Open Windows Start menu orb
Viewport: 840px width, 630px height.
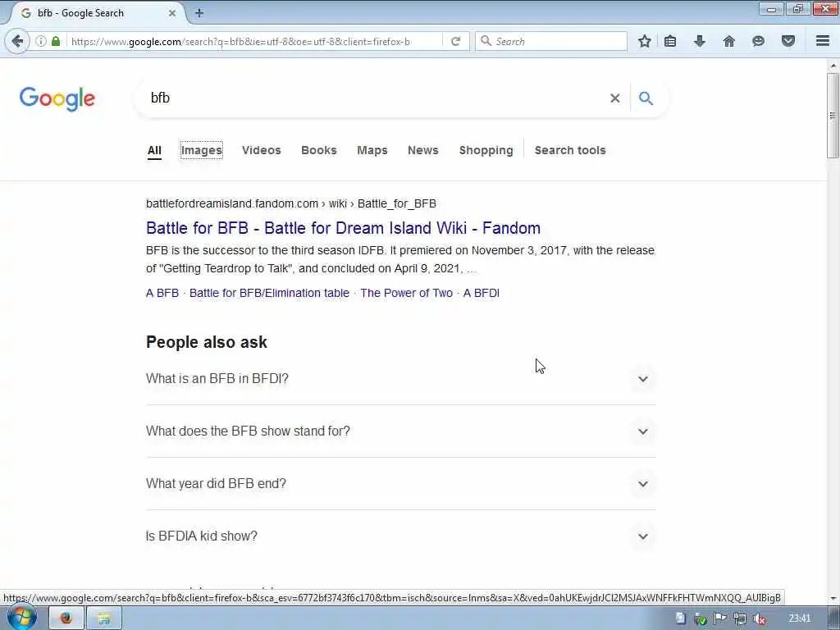pos(21,618)
